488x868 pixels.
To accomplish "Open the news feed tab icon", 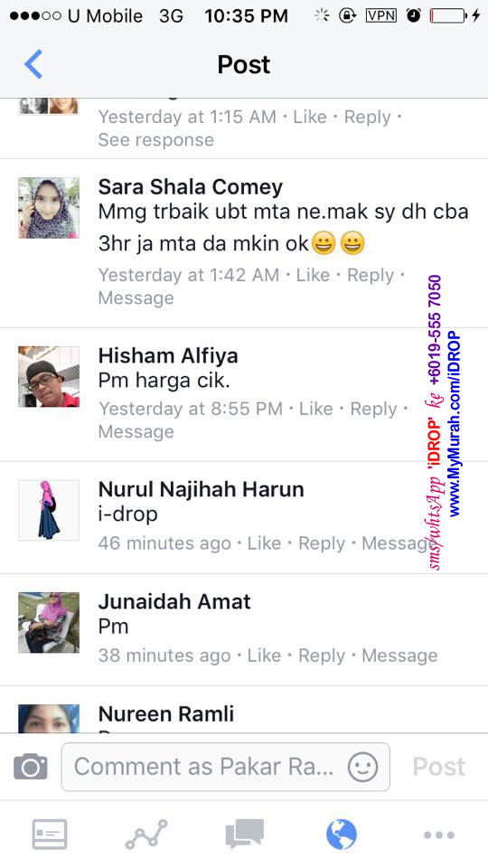I will pyautogui.click(x=50, y=835).
